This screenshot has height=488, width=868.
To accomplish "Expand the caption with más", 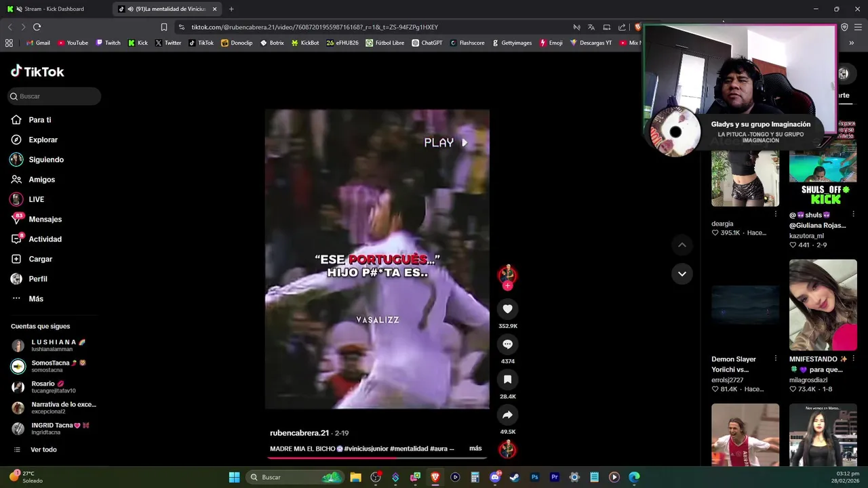I will point(475,449).
